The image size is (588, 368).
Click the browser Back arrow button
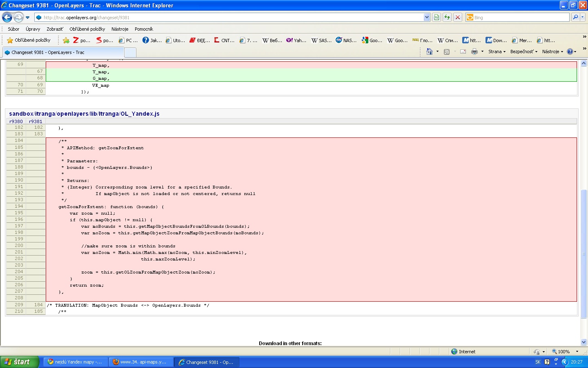pyautogui.click(x=7, y=17)
